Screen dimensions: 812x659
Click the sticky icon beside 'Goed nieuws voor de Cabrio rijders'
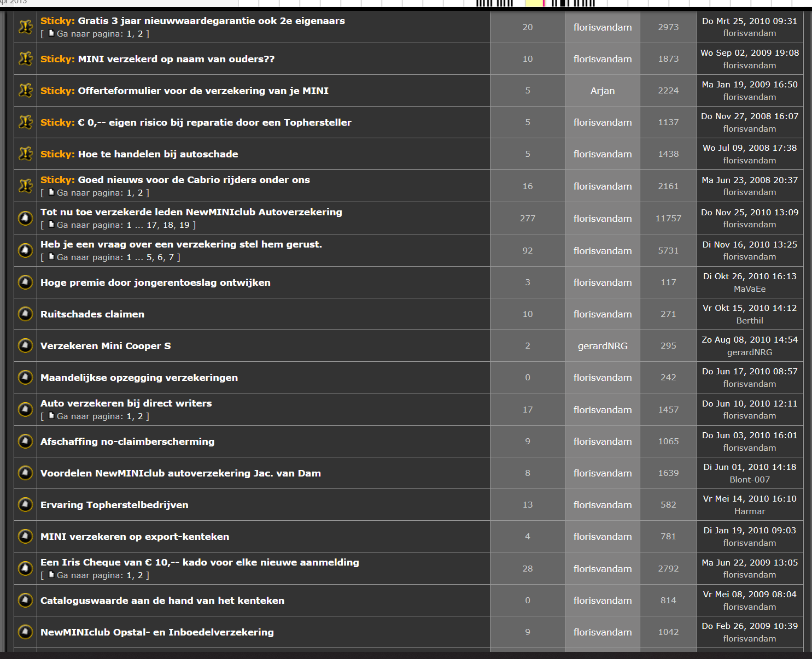pos(25,186)
